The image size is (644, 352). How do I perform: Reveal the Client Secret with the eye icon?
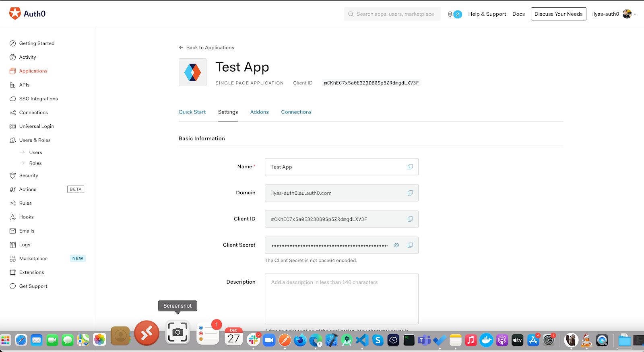point(396,245)
